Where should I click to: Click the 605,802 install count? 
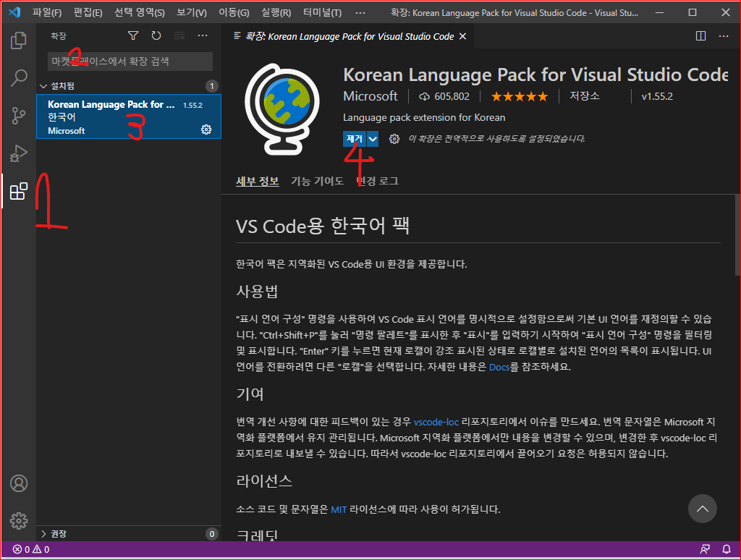coord(444,96)
